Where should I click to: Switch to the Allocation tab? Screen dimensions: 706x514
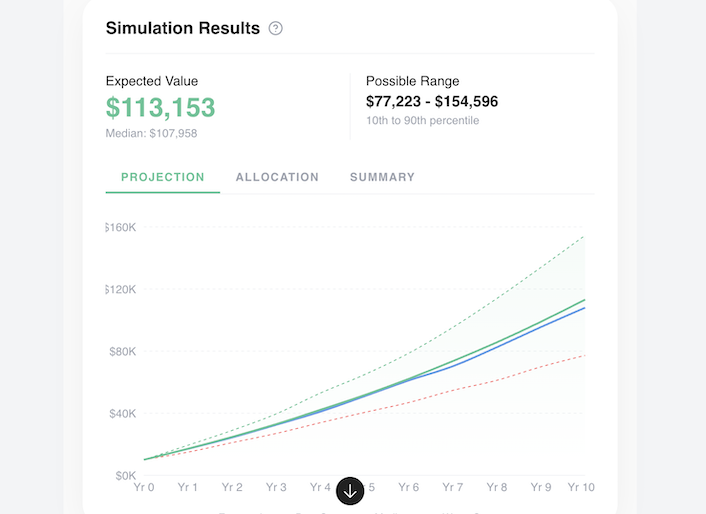pyautogui.click(x=277, y=177)
